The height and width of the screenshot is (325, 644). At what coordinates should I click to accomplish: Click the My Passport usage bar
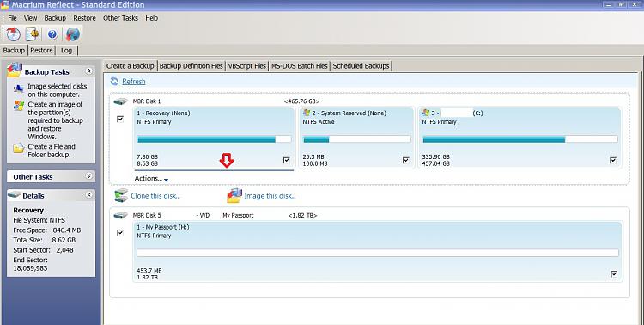click(x=378, y=253)
